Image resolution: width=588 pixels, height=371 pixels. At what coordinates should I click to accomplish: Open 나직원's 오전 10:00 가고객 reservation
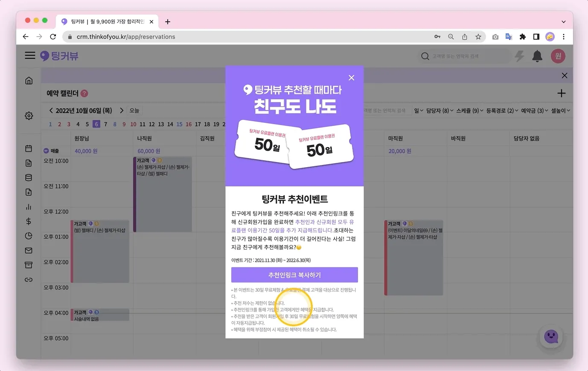(x=163, y=194)
